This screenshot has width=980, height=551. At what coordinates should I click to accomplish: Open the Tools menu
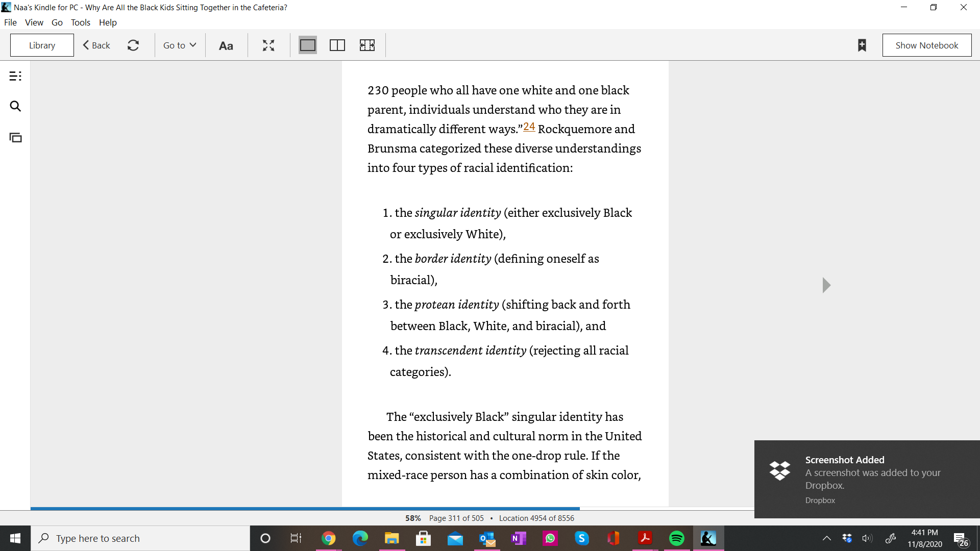coord(81,22)
